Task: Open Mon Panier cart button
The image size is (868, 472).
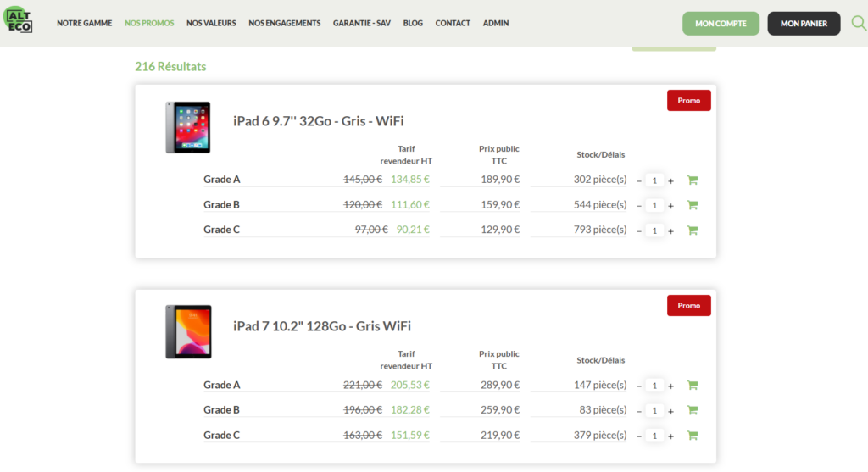Action: pos(804,23)
